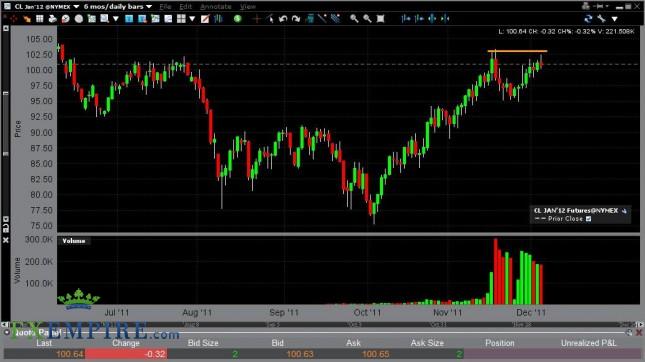This screenshot has height=362, width=645.
Task: Click the redo arrow icon
Action: (296, 19)
